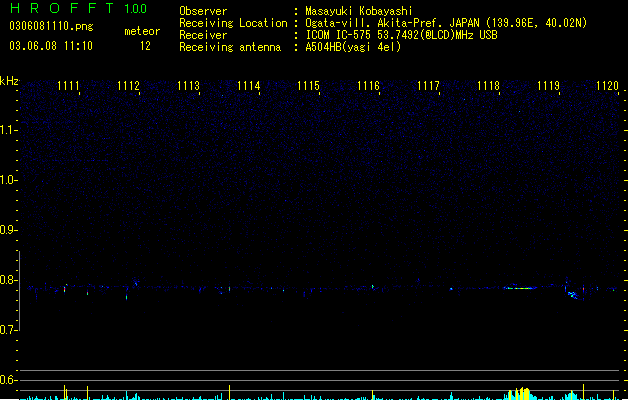The width and height of the screenshot is (629, 400).
Task: Click time marker 1115
Action: [308, 86]
